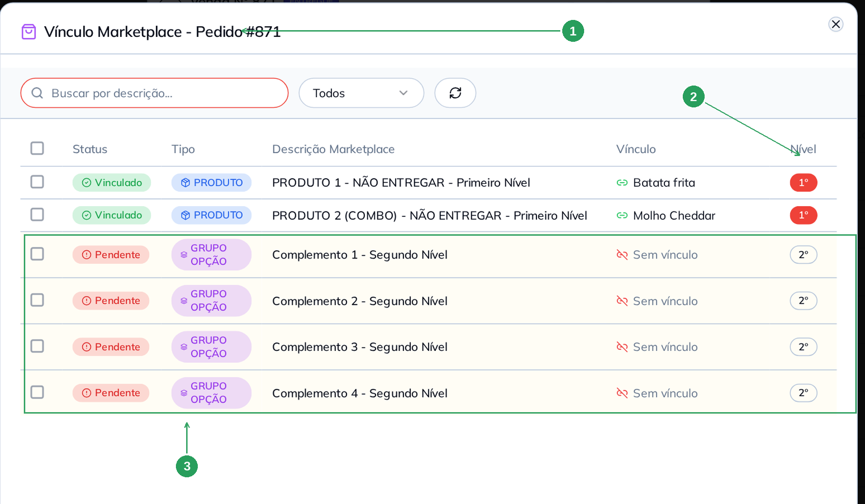Click the broken-link icon in the Complemento 4 row

(x=622, y=393)
